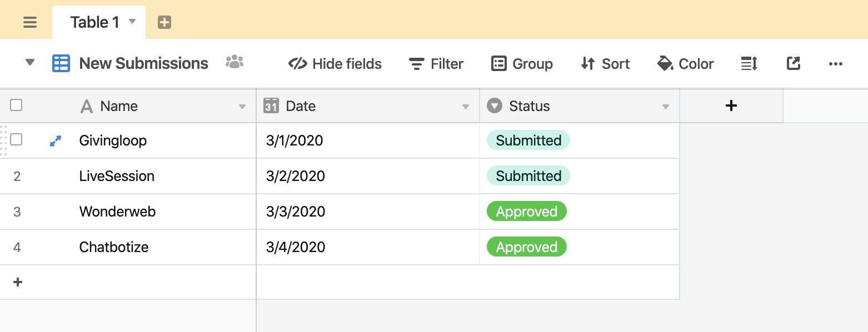868x332 pixels.
Task: Click the share view export icon
Action: (x=794, y=63)
